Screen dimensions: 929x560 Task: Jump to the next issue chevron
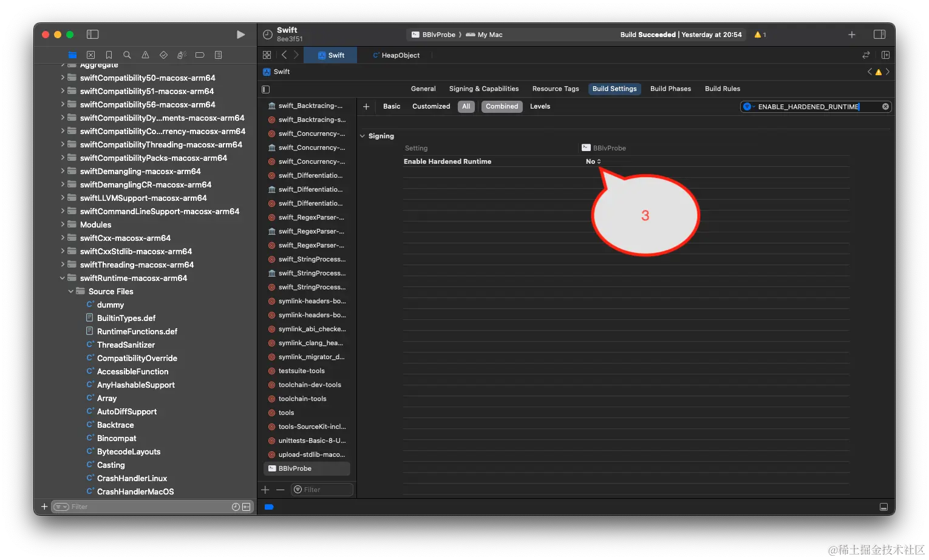pyautogui.click(x=888, y=72)
